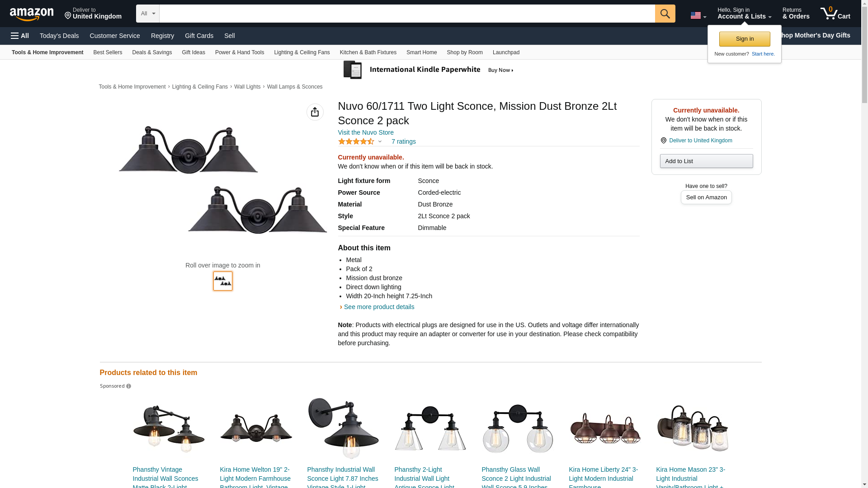This screenshot has height=488, width=868.
Task: Select Gift Cards menu item
Action: pos(199,36)
